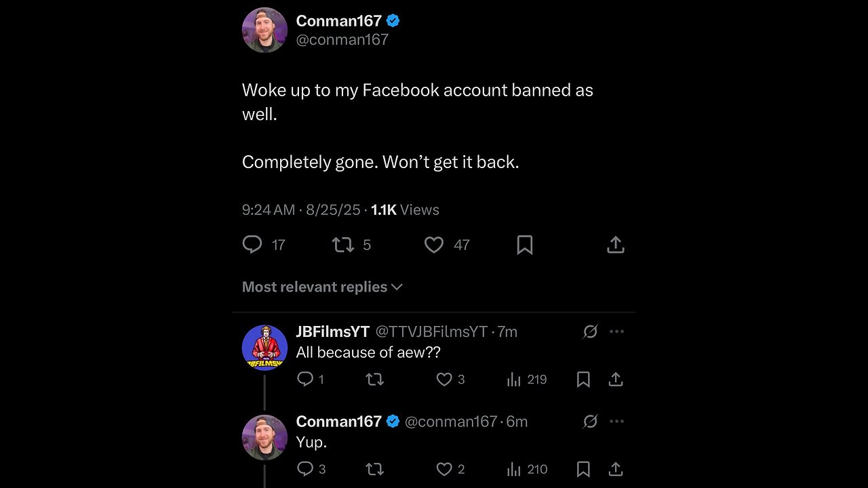Share Conman167's 'Yup.' reply
The image size is (868, 488).
coord(616,469)
